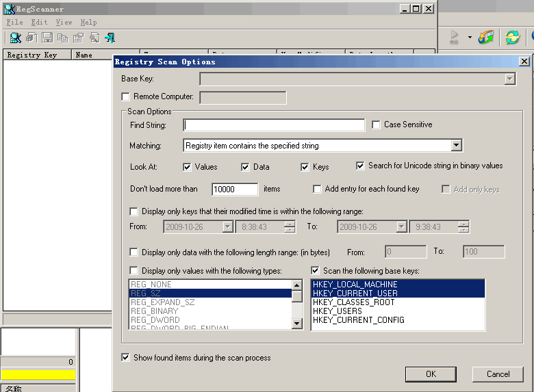Click the cyan exit door toolbar icon

(110, 38)
